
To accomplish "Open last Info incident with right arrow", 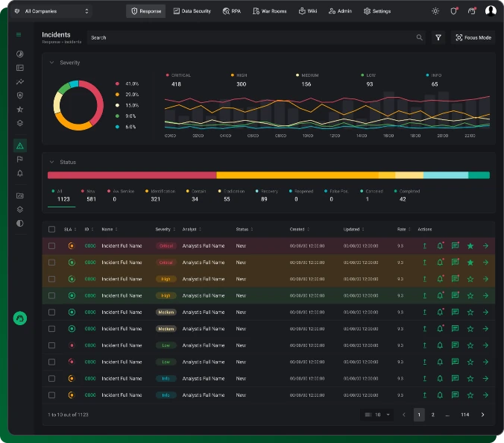I will (485, 395).
